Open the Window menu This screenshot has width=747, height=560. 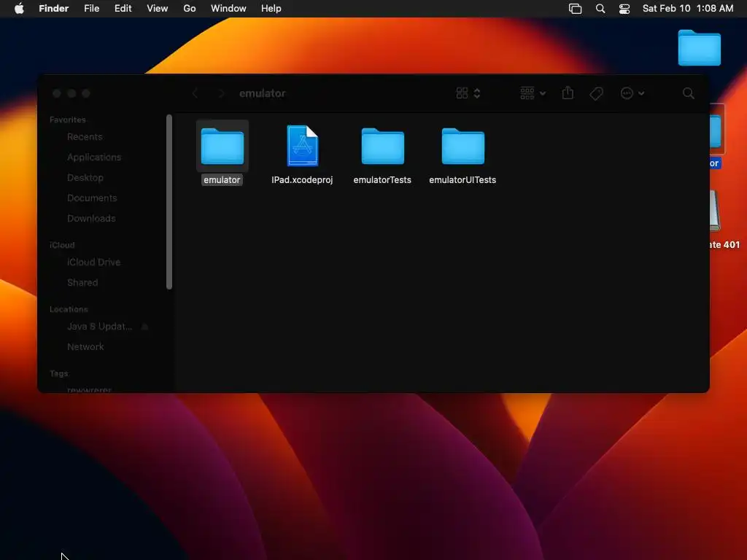[x=228, y=8]
